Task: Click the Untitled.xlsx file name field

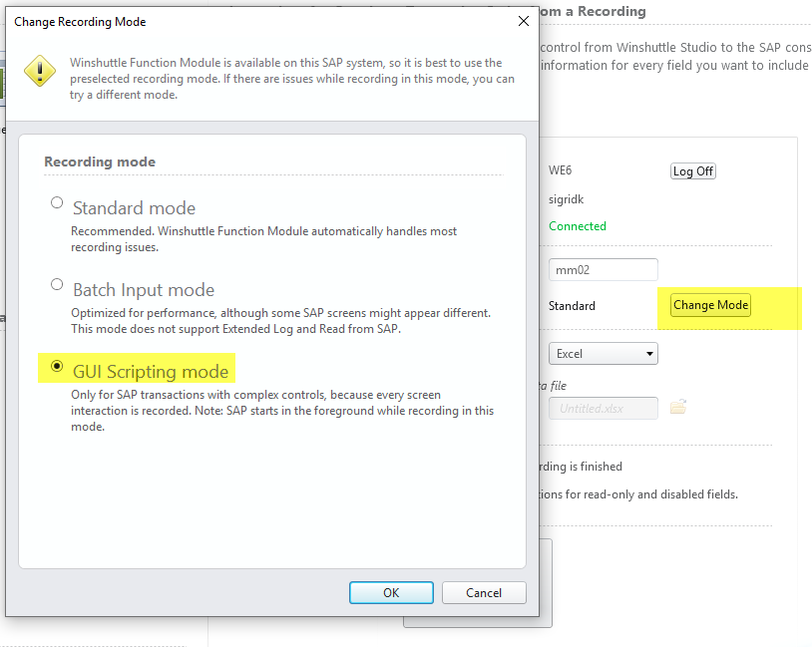Action: (604, 409)
